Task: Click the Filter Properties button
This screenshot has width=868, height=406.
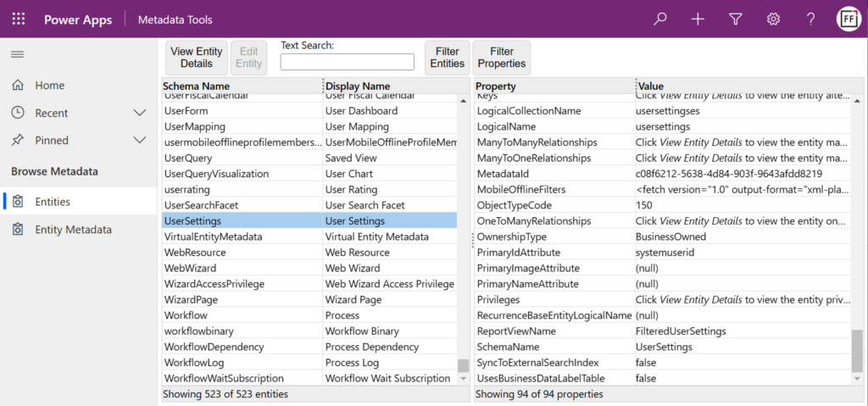Action: click(502, 58)
